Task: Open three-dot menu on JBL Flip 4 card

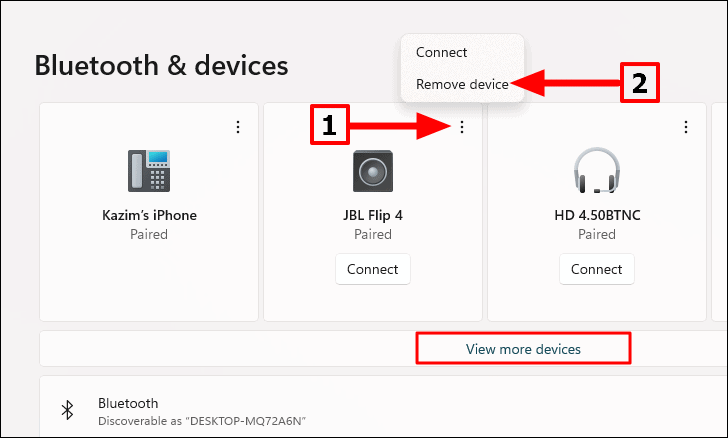Action: point(462,127)
